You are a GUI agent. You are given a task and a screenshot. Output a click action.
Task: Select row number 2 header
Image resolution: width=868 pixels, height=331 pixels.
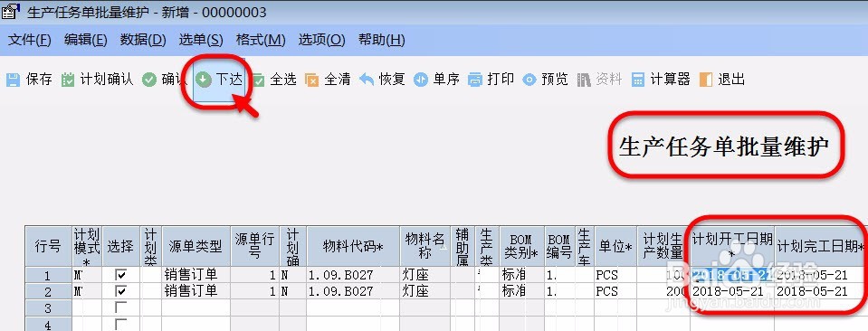click(x=49, y=291)
